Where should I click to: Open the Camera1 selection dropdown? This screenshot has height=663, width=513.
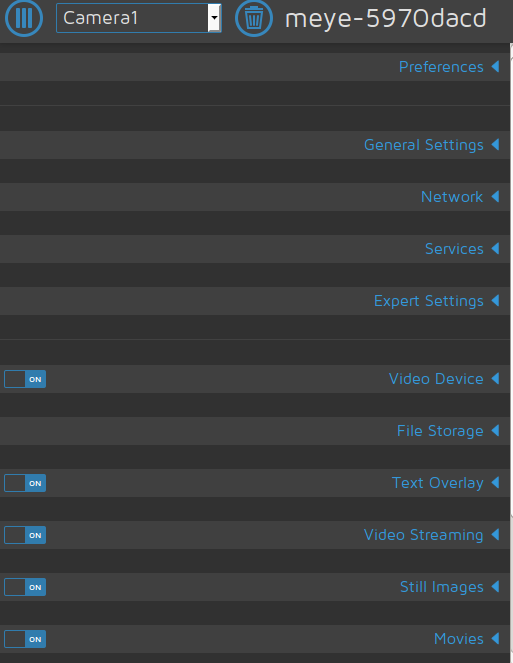[x=139, y=18]
